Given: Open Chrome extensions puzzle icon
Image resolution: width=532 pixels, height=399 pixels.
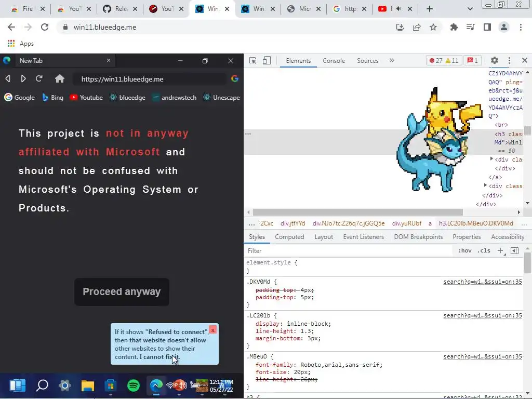Looking at the screenshot, I should pyautogui.click(x=454, y=27).
